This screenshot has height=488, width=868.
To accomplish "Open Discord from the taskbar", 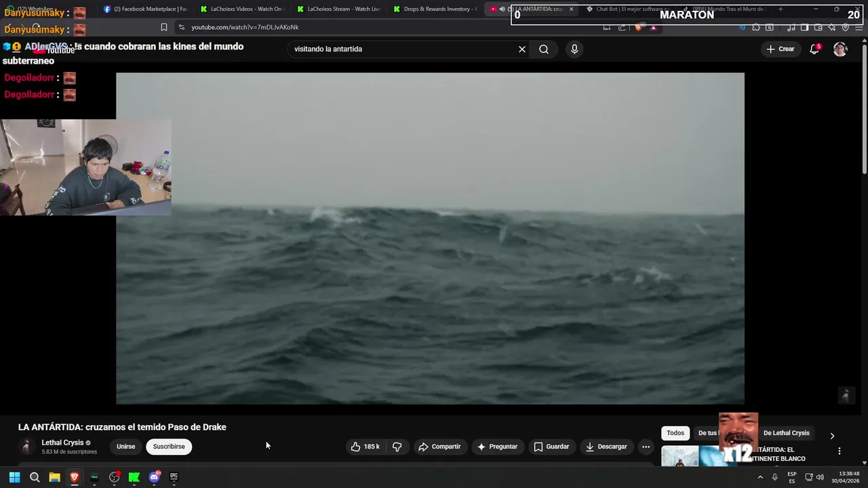I will [154, 477].
